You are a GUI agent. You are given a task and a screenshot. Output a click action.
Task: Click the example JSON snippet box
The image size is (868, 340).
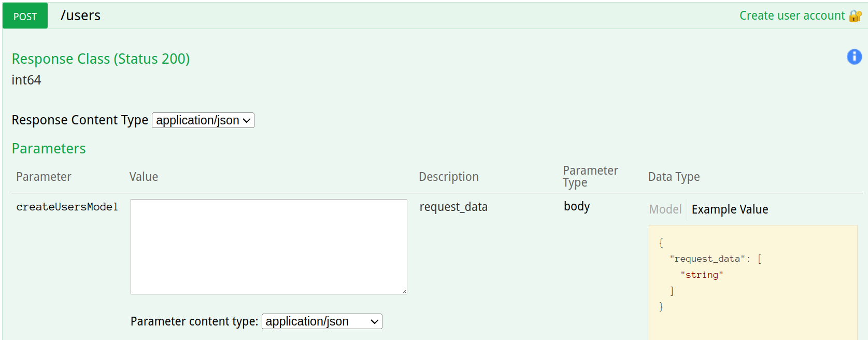(x=753, y=282)
